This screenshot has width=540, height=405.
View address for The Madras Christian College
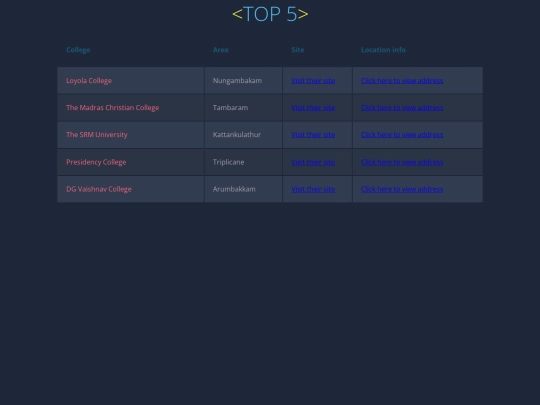[402, 107]
